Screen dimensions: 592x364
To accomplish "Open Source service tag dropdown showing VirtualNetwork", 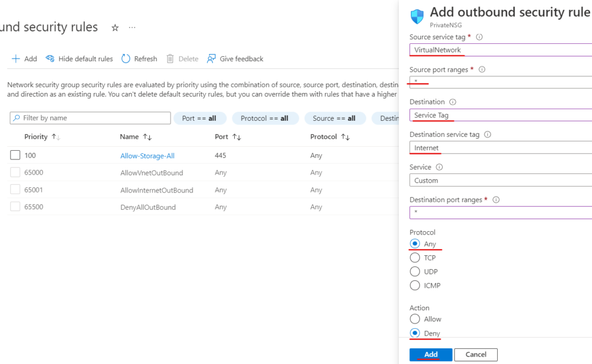I will pyautogui.click(x=501, y=50).
